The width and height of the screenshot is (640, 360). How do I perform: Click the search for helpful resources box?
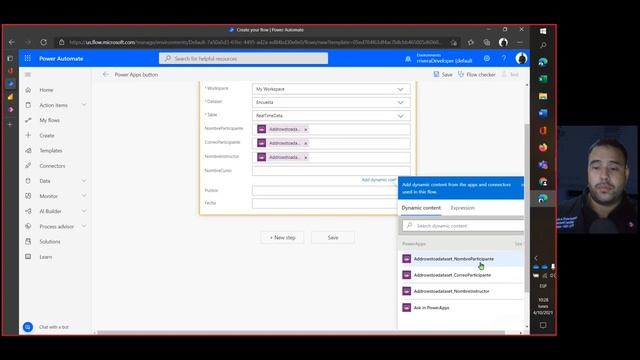(x=243, y=58)
